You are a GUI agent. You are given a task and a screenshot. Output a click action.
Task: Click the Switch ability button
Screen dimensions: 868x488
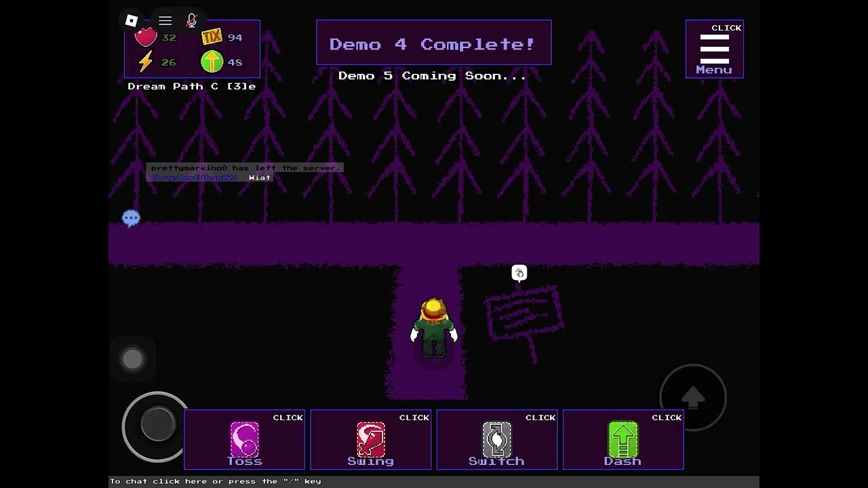[x=497, y=440]
